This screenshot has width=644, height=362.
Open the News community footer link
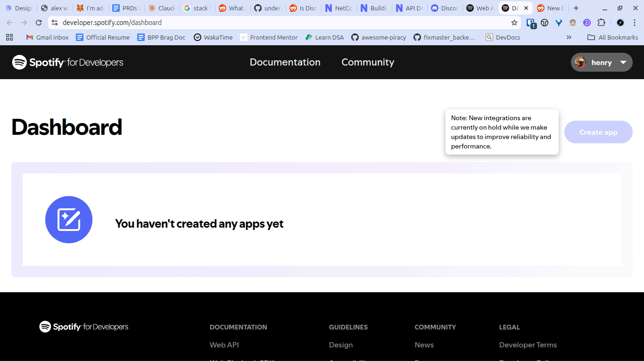click(424, 345)
